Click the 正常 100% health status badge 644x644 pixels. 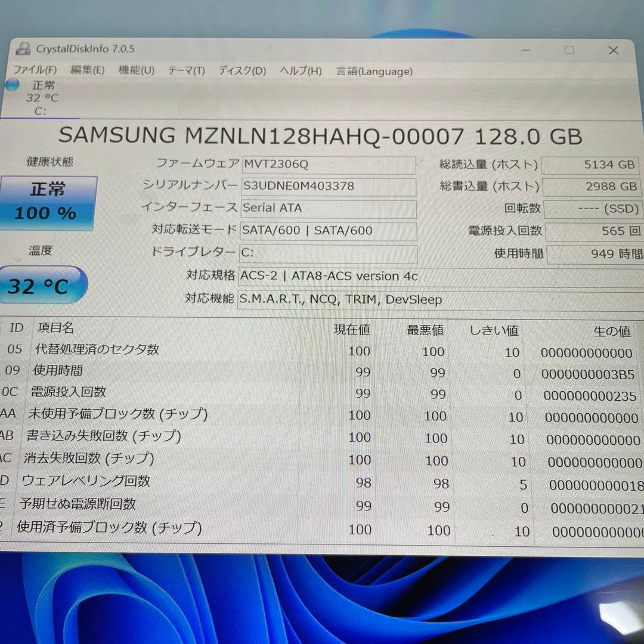tap(48, 202)
